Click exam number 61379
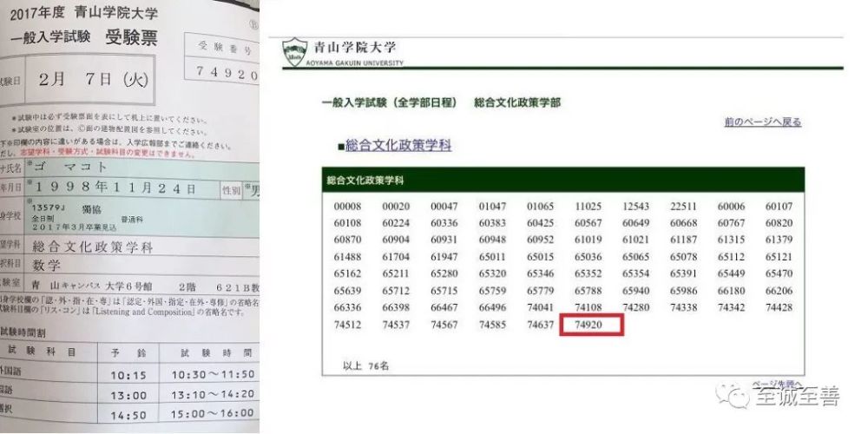Viewport: 868px width, 434px height. 779,240
